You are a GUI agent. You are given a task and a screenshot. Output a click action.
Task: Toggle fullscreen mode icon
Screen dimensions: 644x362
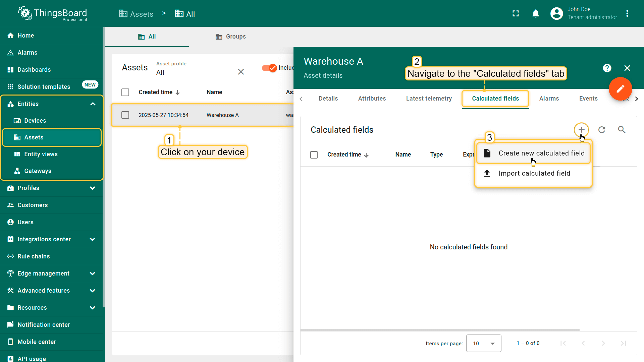(516, 13)
